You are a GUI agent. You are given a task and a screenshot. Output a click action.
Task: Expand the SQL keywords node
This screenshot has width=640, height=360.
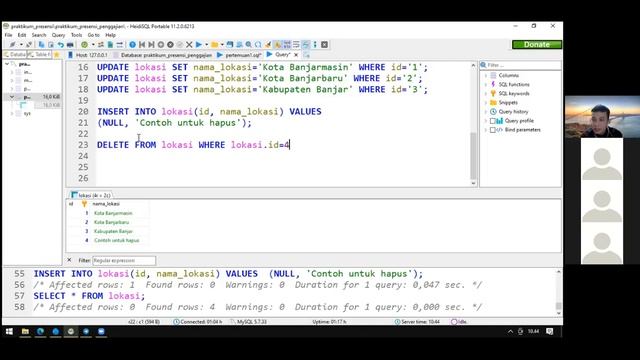pyautogui.click(x=486, y=93)
